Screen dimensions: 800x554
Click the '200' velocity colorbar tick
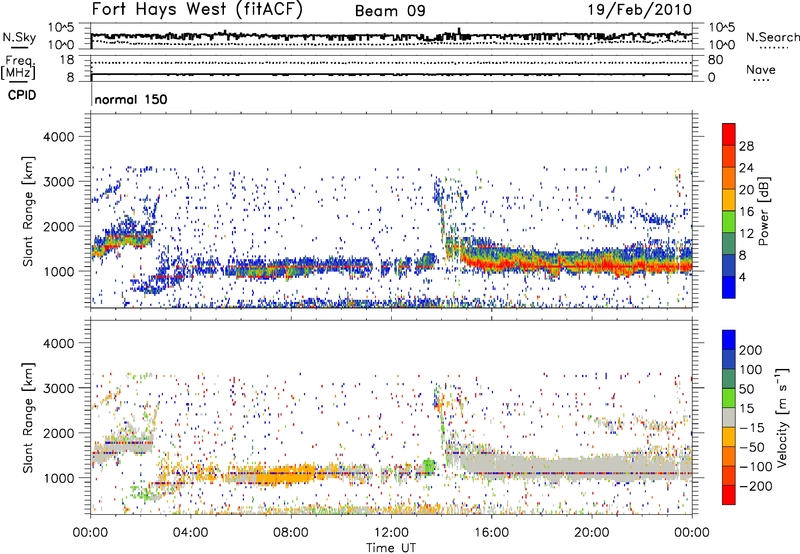751,350
